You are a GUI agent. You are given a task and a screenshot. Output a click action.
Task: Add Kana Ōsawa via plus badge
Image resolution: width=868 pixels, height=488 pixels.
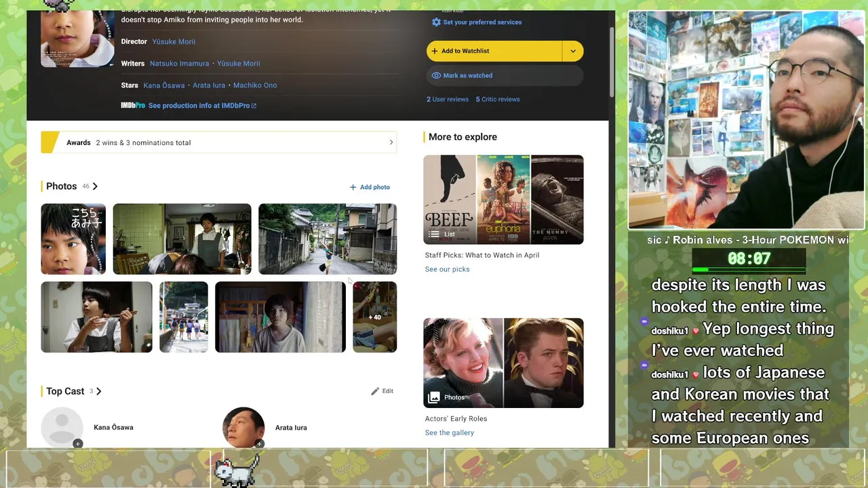[78, 444]
